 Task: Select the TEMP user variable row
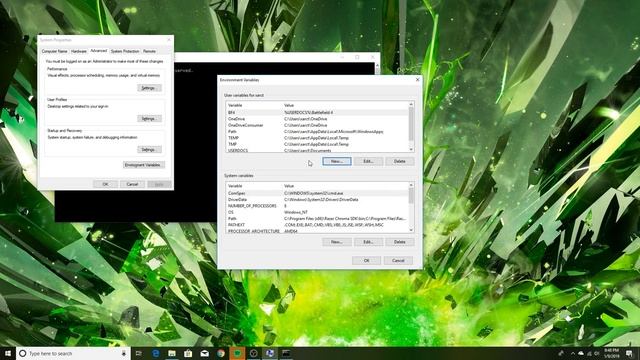317,138
